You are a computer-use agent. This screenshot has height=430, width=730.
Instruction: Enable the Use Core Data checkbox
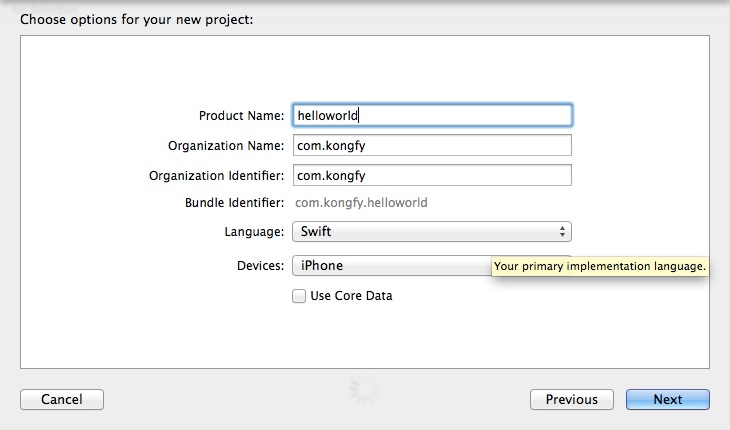(x=299, y=296)
